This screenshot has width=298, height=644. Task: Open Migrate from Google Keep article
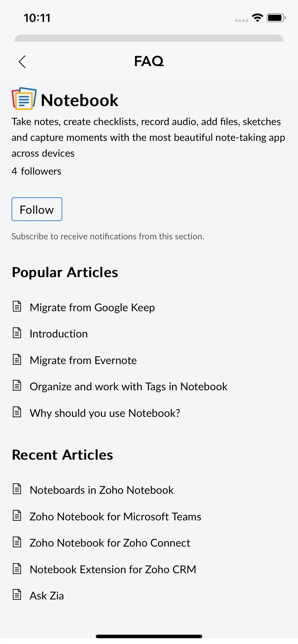pyautogui.click(x=92, y=308)
